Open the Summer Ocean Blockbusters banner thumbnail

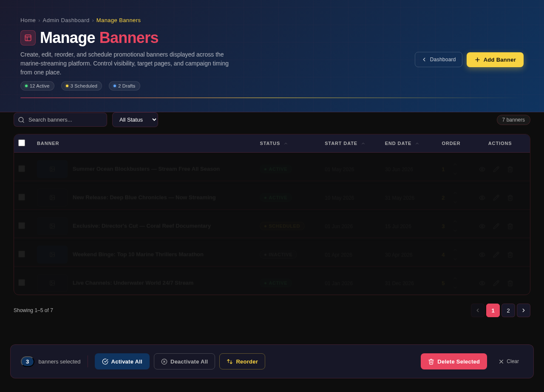pyautogui.click(x=52, y=169)
